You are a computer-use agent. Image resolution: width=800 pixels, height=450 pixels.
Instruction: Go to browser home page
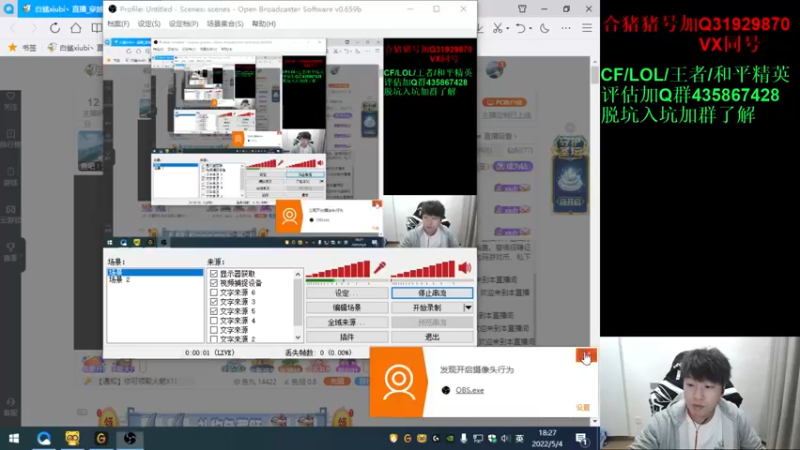tap(76, 28)
